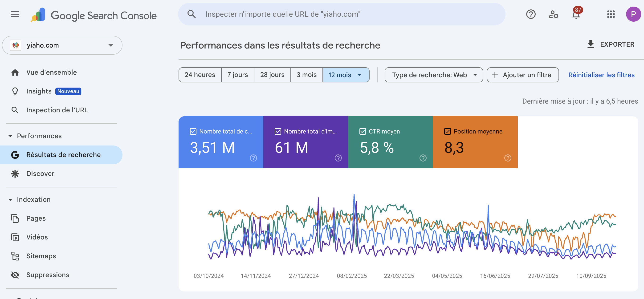Click the help icon on Position moyenne card
This screenshot has width=644, height=299.
508,158
